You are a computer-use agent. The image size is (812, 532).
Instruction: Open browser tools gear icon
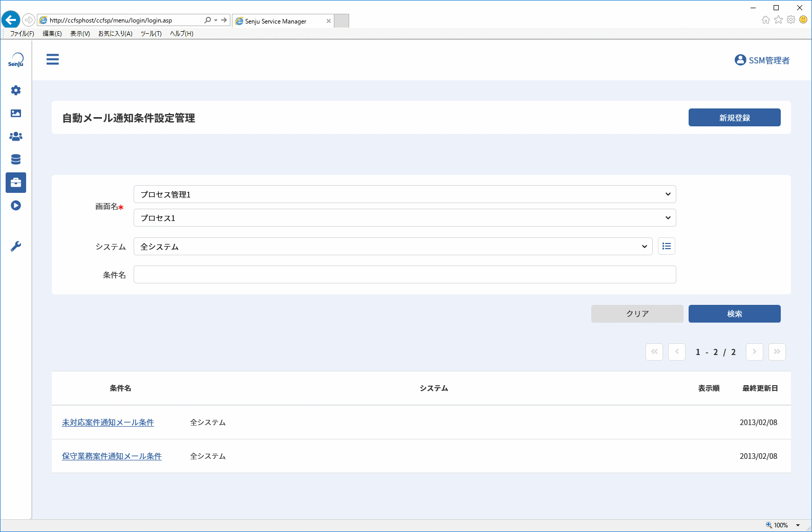(791, 19)
